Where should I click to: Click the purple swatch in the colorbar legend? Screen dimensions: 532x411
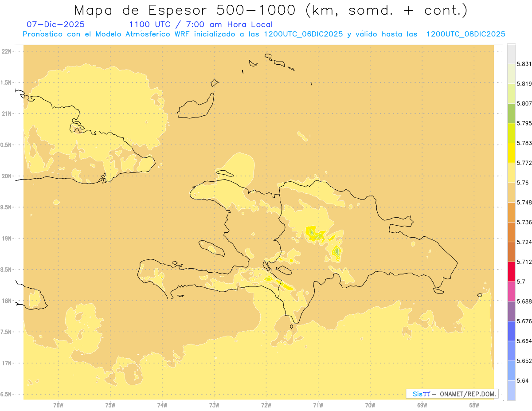(x=511, y=311)
